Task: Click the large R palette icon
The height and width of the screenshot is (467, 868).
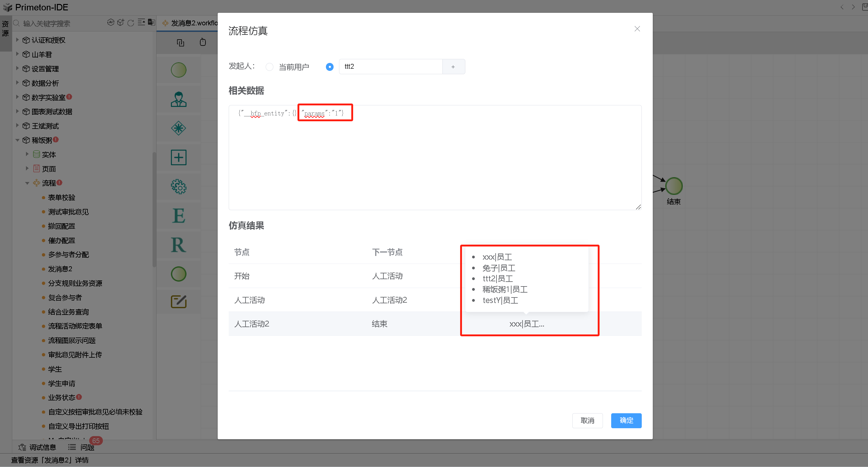Action: tap(178, 245)
